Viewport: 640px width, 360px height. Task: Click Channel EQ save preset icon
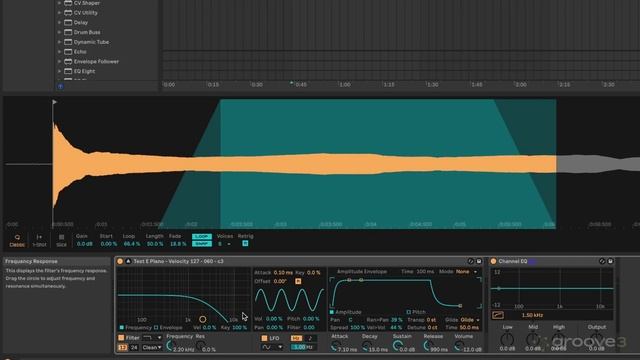pyautogui.click(x=611, y=261)
